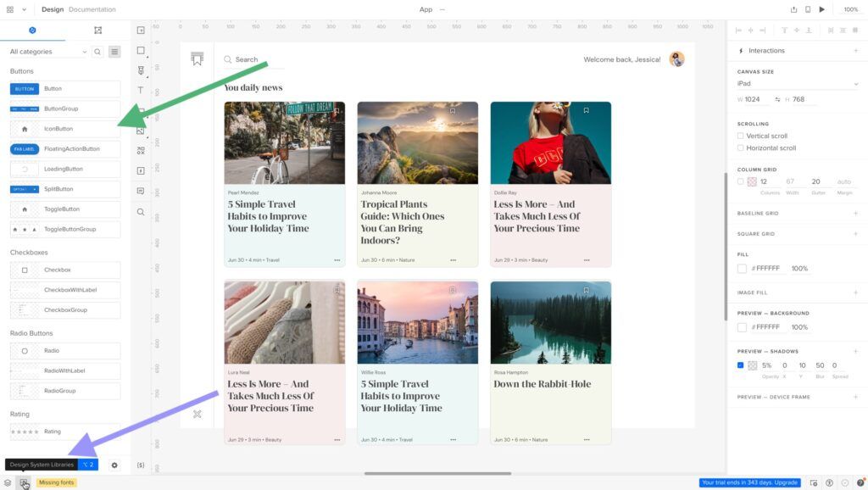Image resolution: width=868 pixels, height=490 pixels.
Task: Switch to the Design tab
Action: coord(52,9)
